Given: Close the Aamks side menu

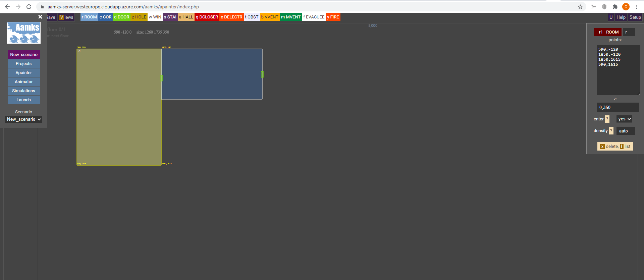Looking at the screenshot, I should pyautogui.click(x=40, y=17).
